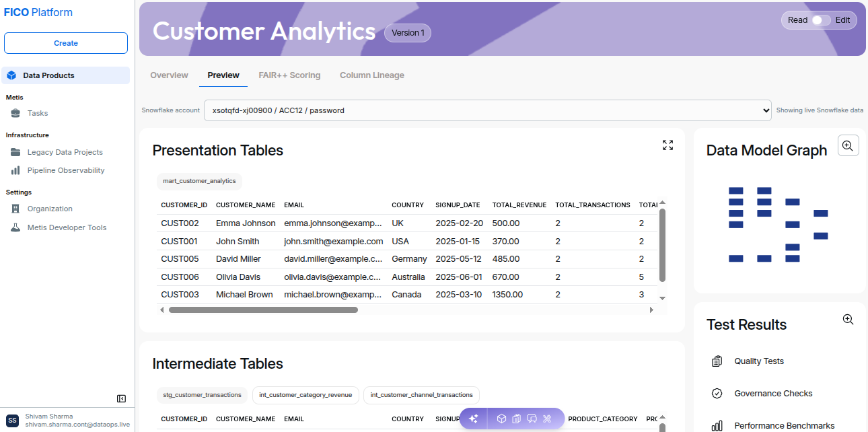This screenshot has width=868, height=432.
Task: Click the TOTAL_REVENUE column header
Action: tap(519, 205)
